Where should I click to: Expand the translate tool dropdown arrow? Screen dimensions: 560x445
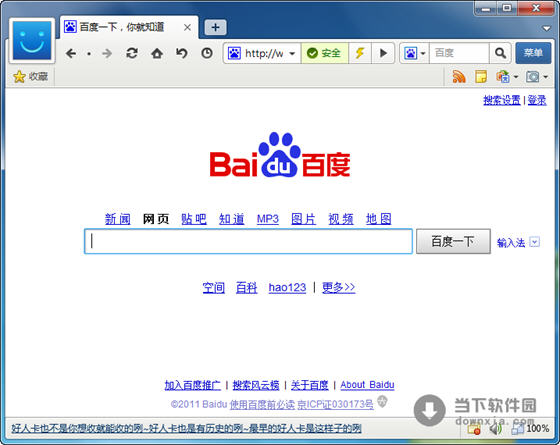coord(516,76)
